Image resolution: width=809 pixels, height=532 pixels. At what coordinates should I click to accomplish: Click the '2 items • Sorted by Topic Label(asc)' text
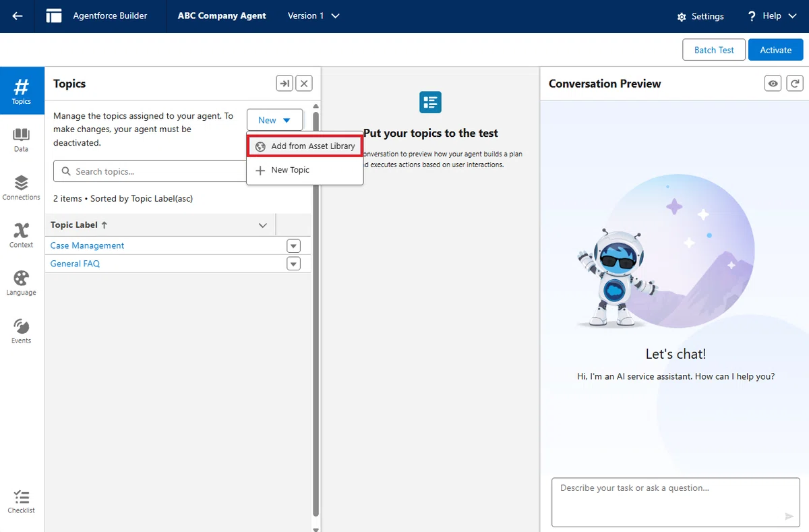click(123, 199)
